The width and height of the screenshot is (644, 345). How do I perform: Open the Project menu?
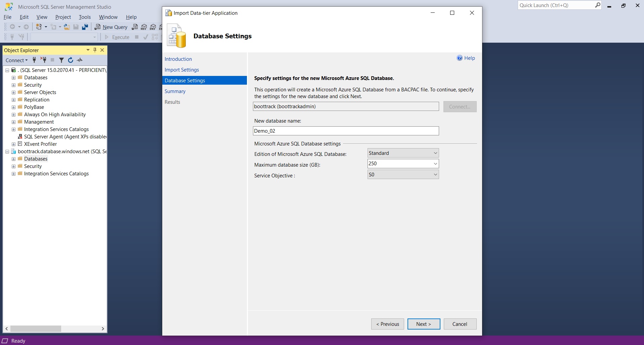[63, 17]
